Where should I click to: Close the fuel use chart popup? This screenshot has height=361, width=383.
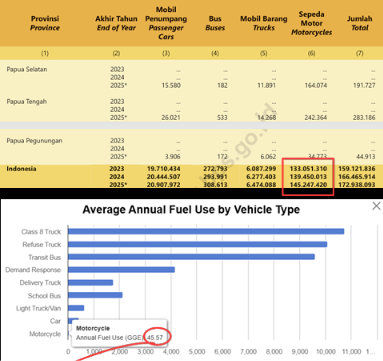coord(376,206)
